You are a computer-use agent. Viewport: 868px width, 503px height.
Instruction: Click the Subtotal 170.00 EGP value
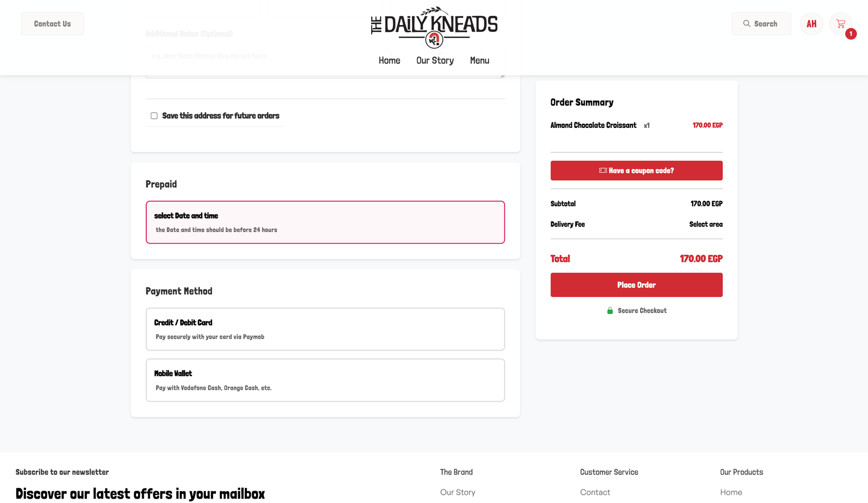[x=706, y=204]
